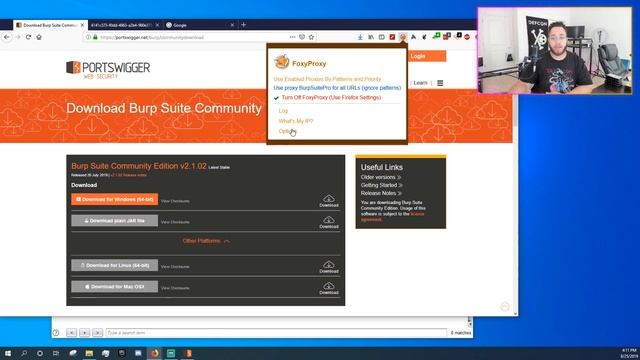This screenshot has width=640, height=360.
Task: Go to the Firefox home page icon
Action: [39, 37]
